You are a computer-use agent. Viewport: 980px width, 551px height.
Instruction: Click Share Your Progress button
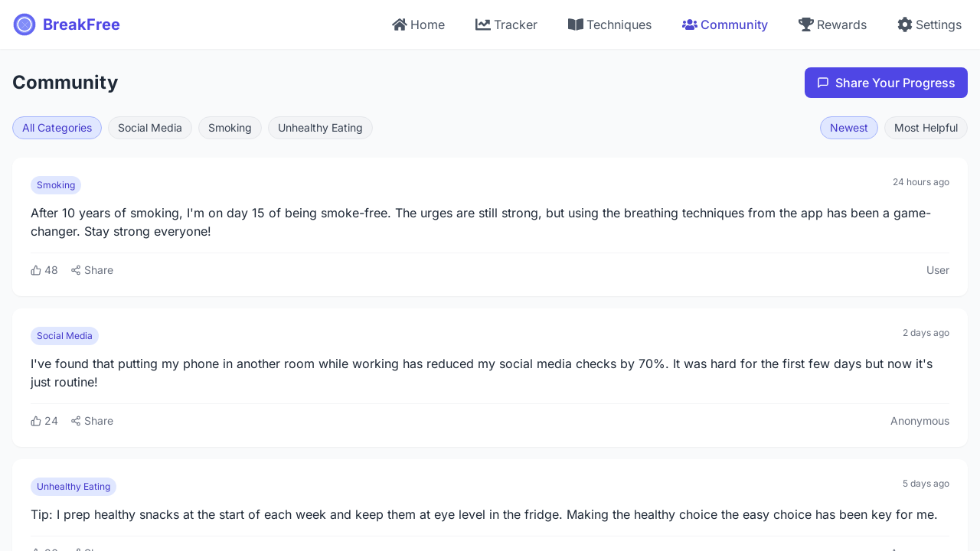[886, 83]
